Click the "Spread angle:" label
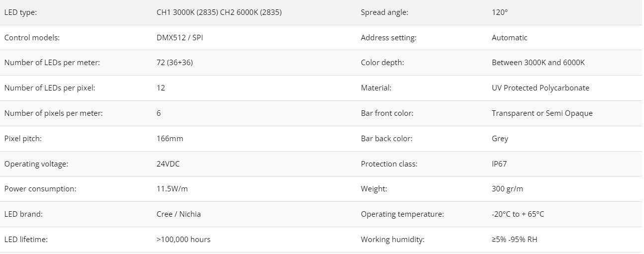 click(x=384, y=12)
